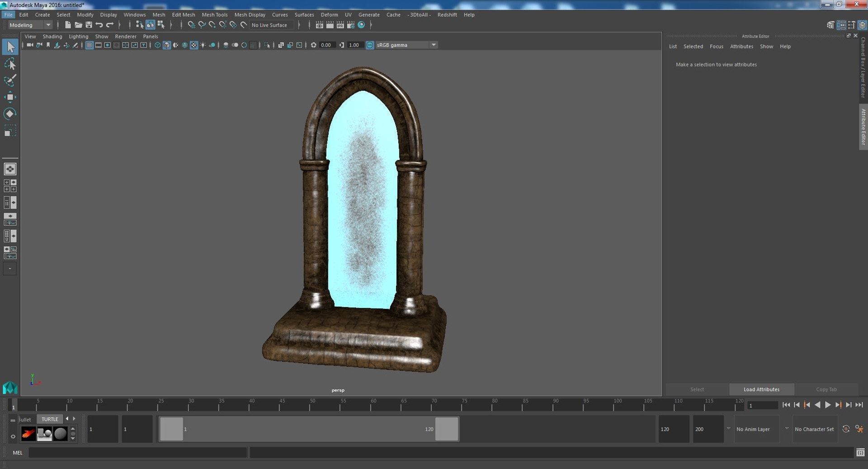Click the range slider's right end handle
This screenshot has height=469, width=868.
coord(447,429)
